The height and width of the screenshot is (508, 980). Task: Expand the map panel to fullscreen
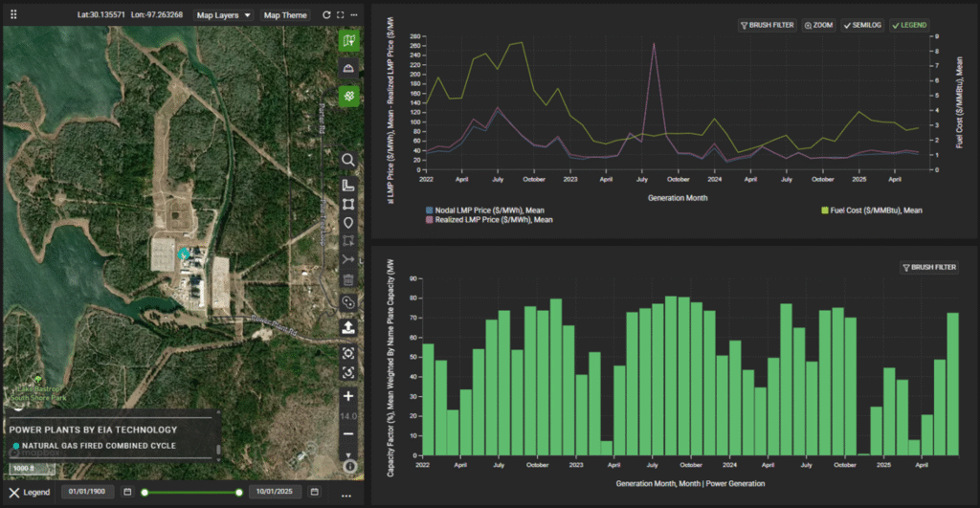coord(340,15)
